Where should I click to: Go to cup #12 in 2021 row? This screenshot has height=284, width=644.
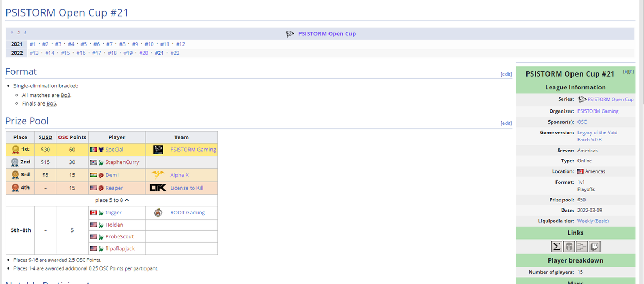[180, 44]
